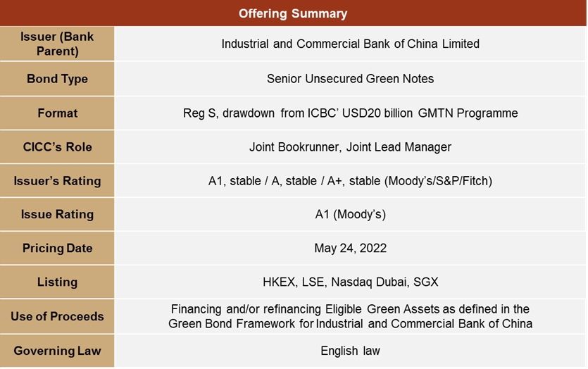588x369 pixels.
Task: Select the Use of Proceeds label cell
Action: 57,316
